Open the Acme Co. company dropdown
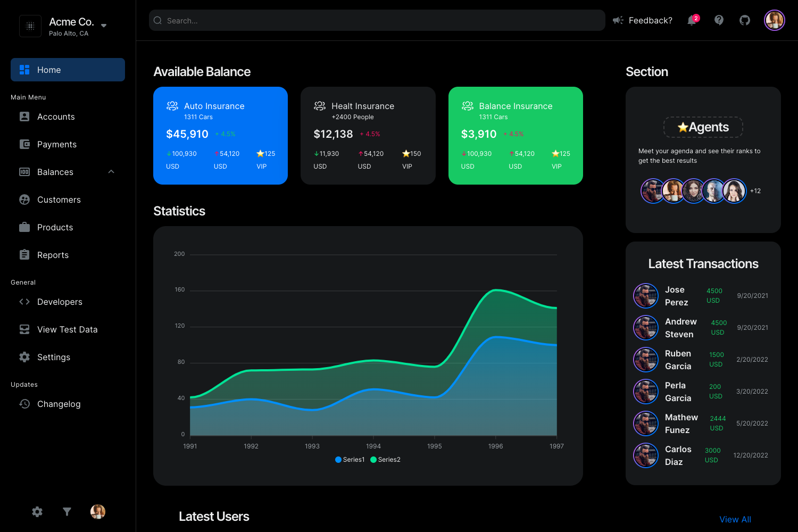 [104, 25]
